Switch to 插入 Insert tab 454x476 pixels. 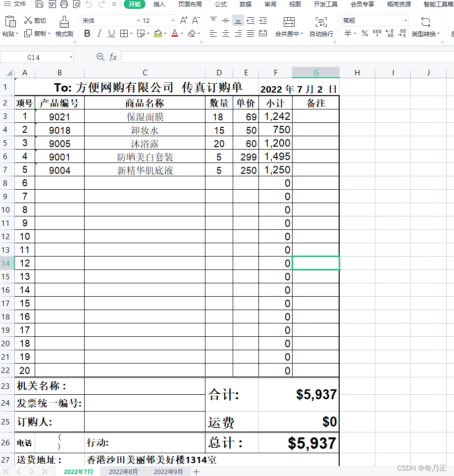(x=159, y=4)
